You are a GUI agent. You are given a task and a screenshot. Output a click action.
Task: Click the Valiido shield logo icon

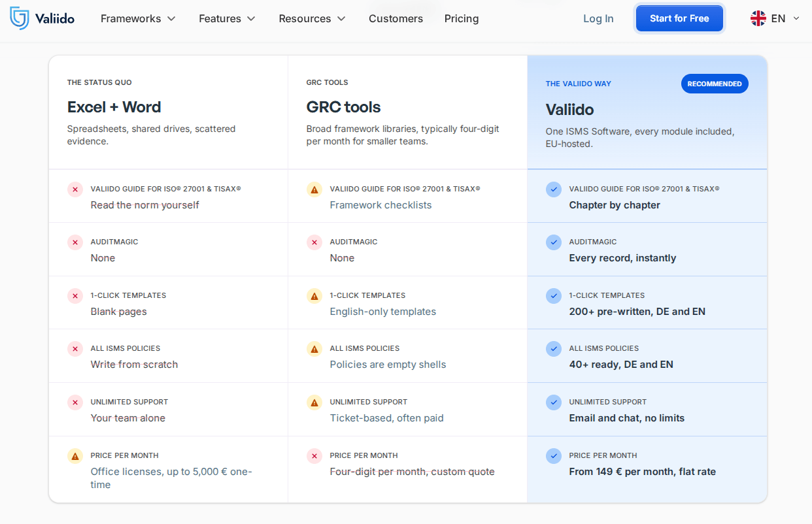pos(20,18)
